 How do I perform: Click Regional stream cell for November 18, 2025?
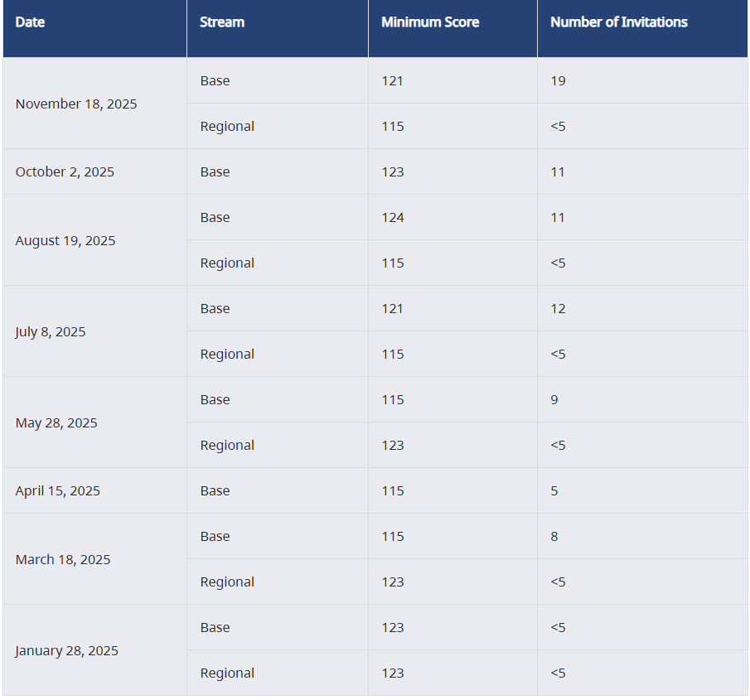[x=227, y=127]
